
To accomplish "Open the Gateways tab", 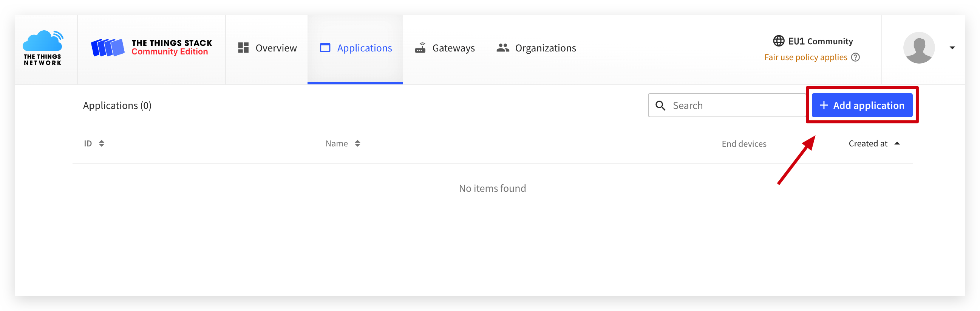I will pyautogui.click(x=444, y=48).
